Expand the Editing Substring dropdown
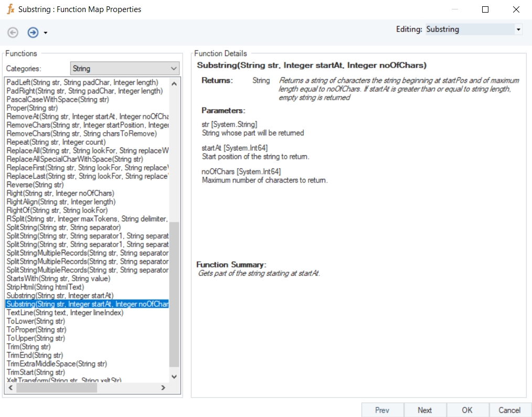The height and width of the screenshot is (417, 532). tap(518, 30)
